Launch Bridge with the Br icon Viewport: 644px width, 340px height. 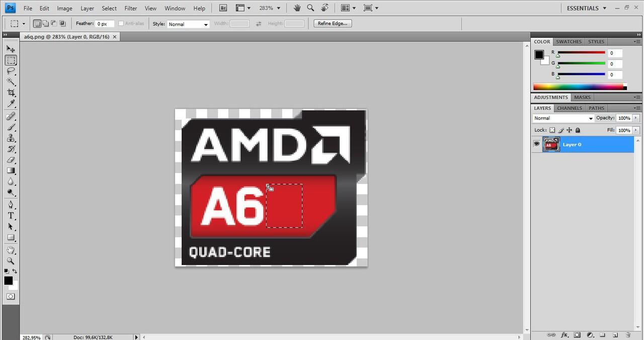[224, 8]
